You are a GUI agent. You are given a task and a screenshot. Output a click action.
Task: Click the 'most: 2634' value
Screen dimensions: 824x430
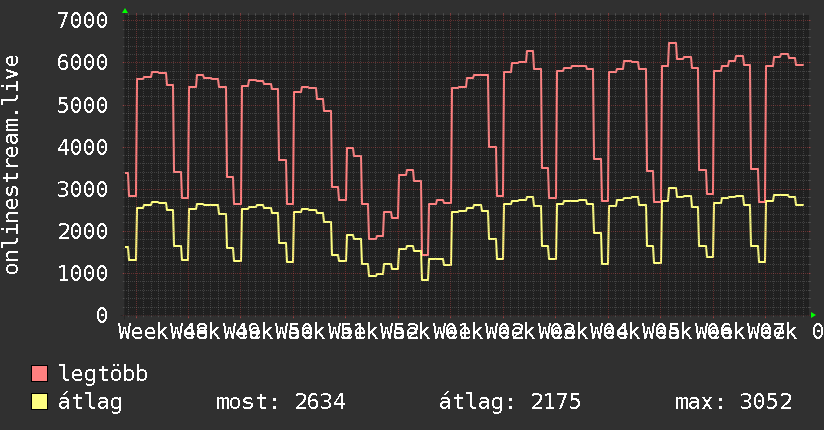tap(281, 402)
